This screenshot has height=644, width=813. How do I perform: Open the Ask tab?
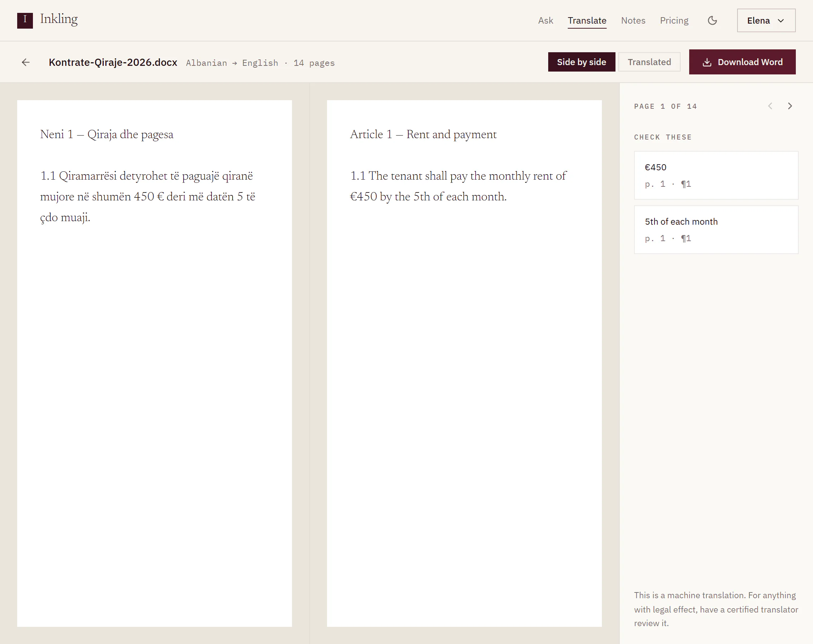545,20
